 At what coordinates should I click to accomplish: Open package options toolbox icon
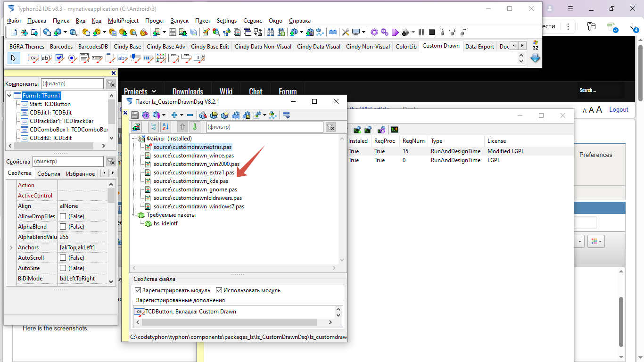click(203, 115)
